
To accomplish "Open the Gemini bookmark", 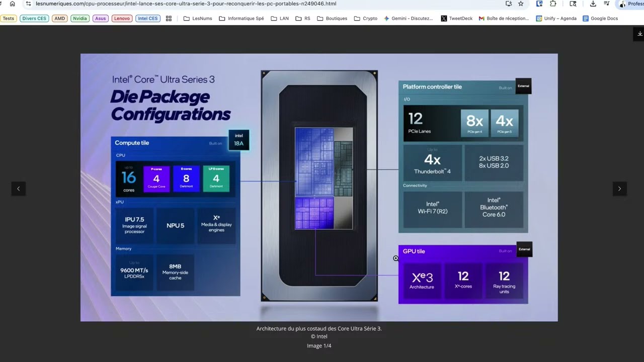I will (x=408, y=19).
